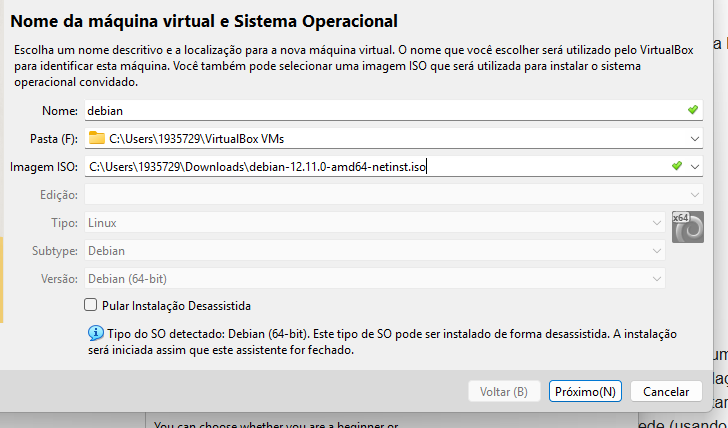
Task: Click the yellow folder icon in Pasta field
Action: [x=97, y=138]
